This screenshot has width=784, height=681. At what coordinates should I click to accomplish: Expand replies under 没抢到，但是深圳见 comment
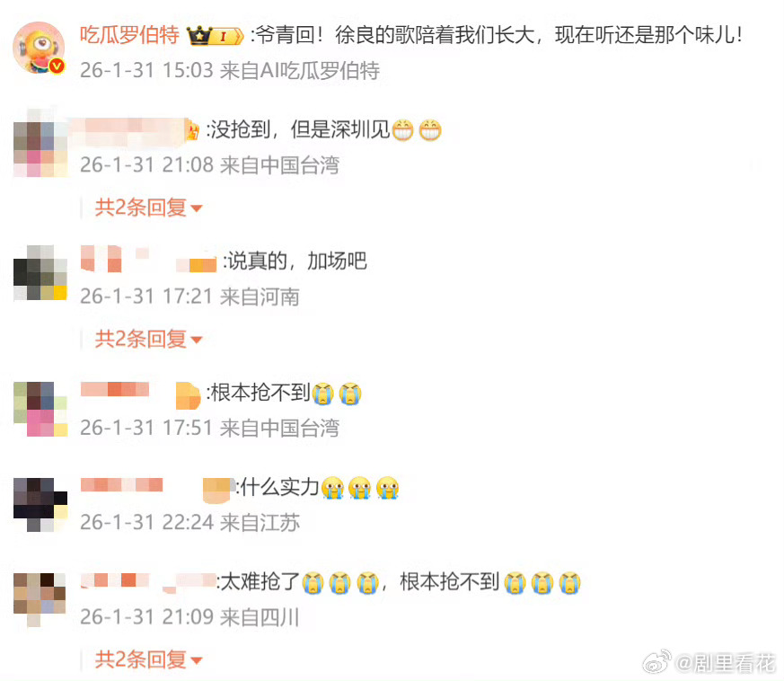pos(148,208)
